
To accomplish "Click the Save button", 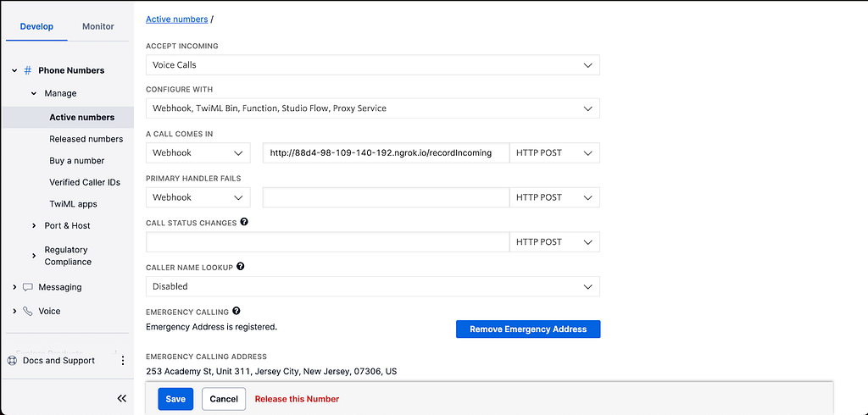I will (x=175, y=399).
